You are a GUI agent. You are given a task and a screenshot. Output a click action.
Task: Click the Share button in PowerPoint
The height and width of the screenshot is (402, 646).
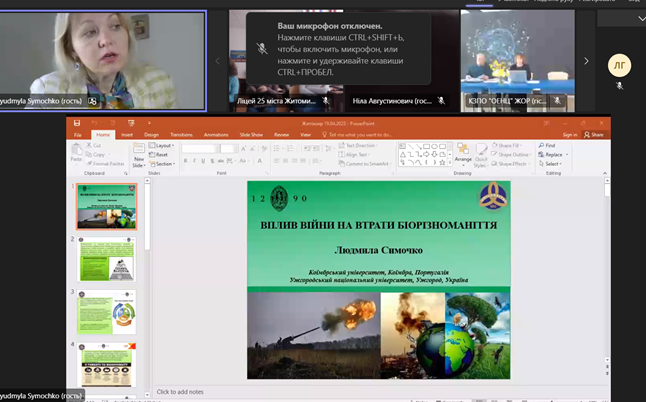(594, 135)
